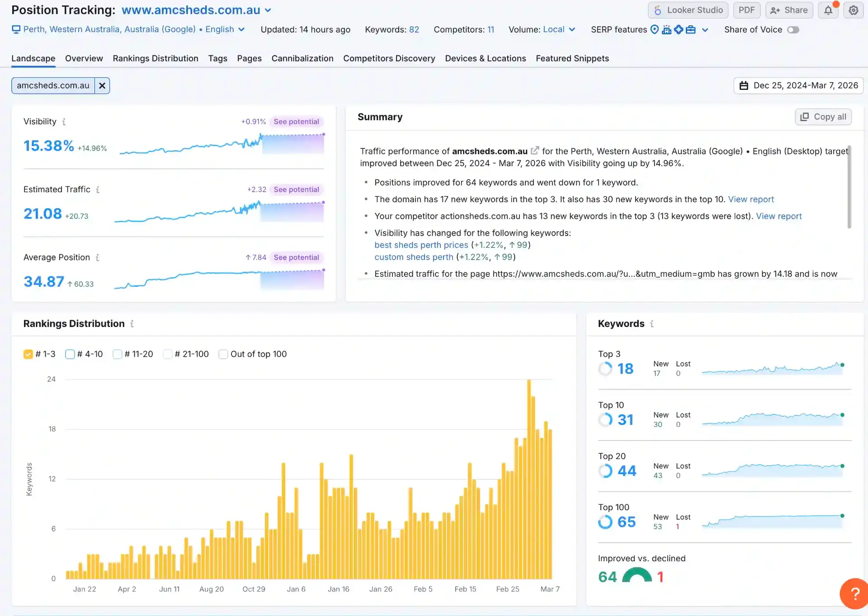
Task: Toggle Share of Voice switch
Action: point(793,30)
